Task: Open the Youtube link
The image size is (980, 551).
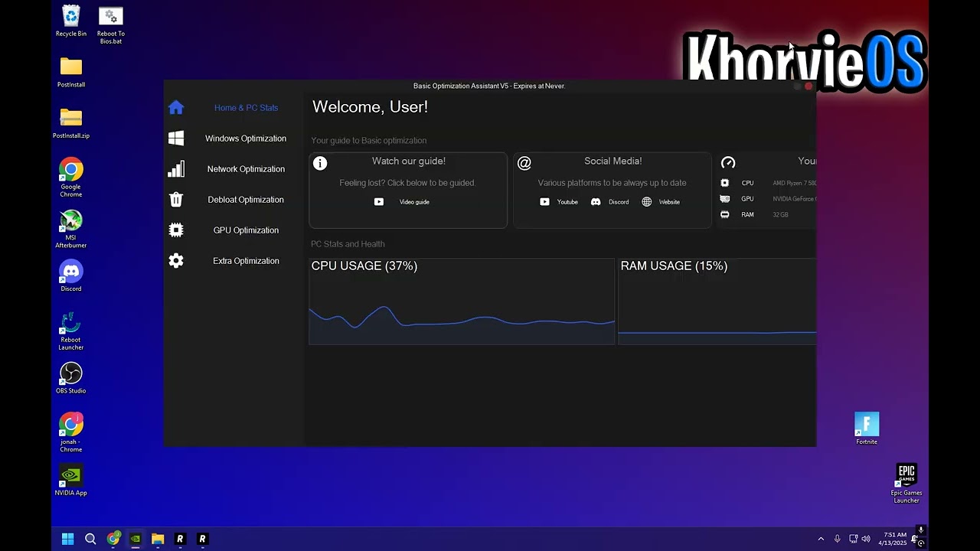Action: pos(567,202)
